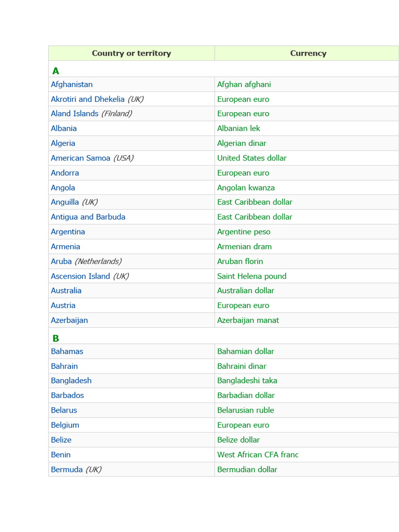Click the Argentina country link
This screenshot has width=399, height=532.
(x=68, y=232)
